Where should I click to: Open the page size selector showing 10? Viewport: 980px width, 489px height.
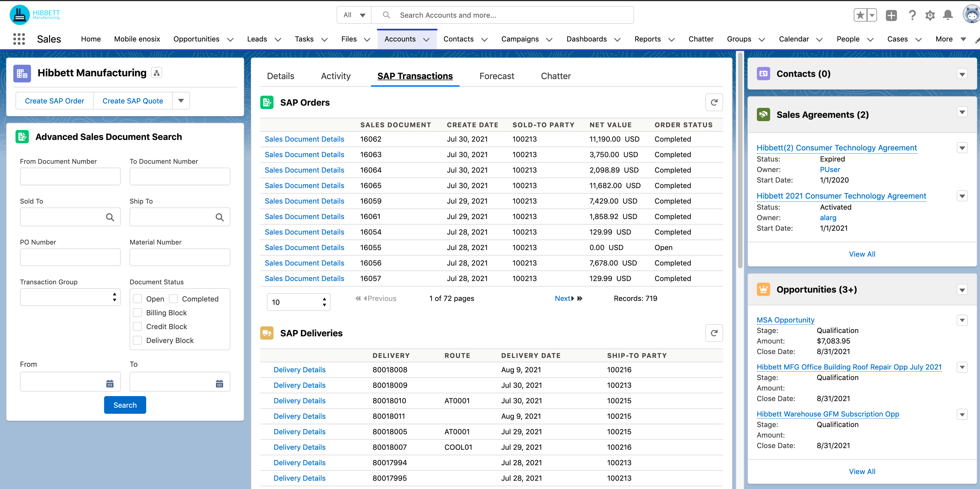click(299, 302)
